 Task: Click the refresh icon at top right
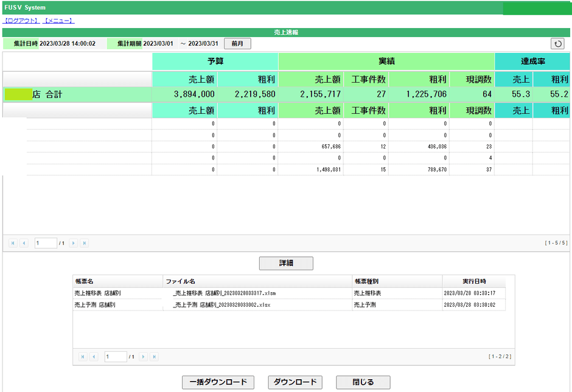pyautogui.click(x=557, y=43)
